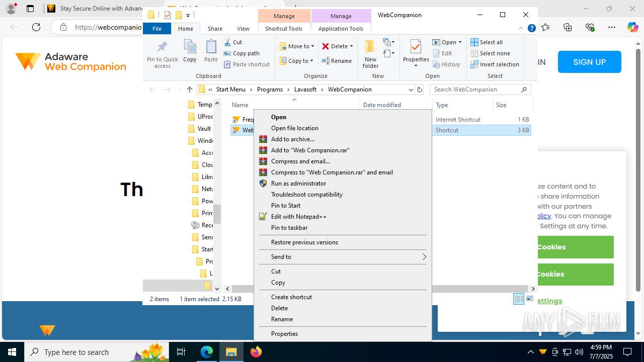Viewport: 644px width, 362px height.
Task: Open Action Center notifications icon
Action: pos(627,352)
